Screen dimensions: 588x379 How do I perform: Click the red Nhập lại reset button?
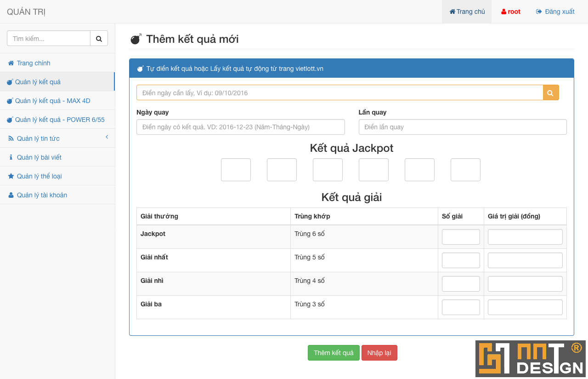point(379,353)
